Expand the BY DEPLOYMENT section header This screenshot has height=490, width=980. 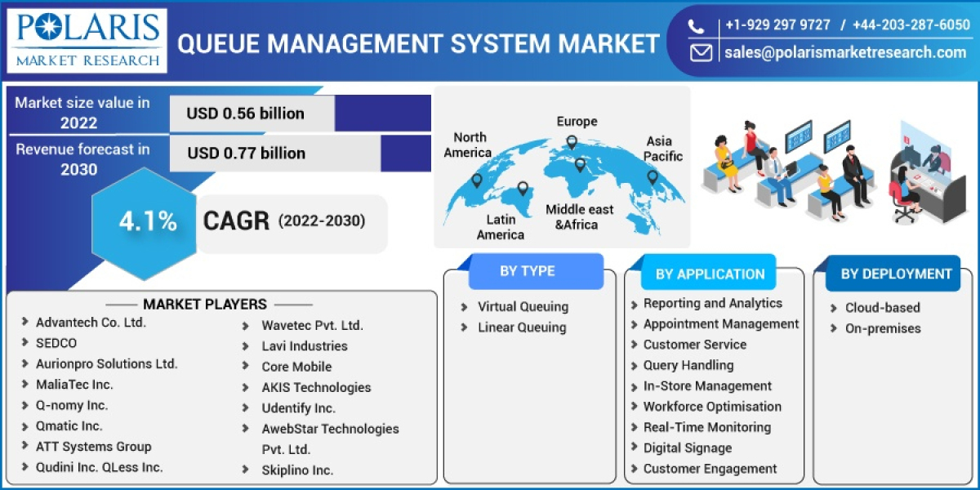pyautogui.click(x=893, y=274)
